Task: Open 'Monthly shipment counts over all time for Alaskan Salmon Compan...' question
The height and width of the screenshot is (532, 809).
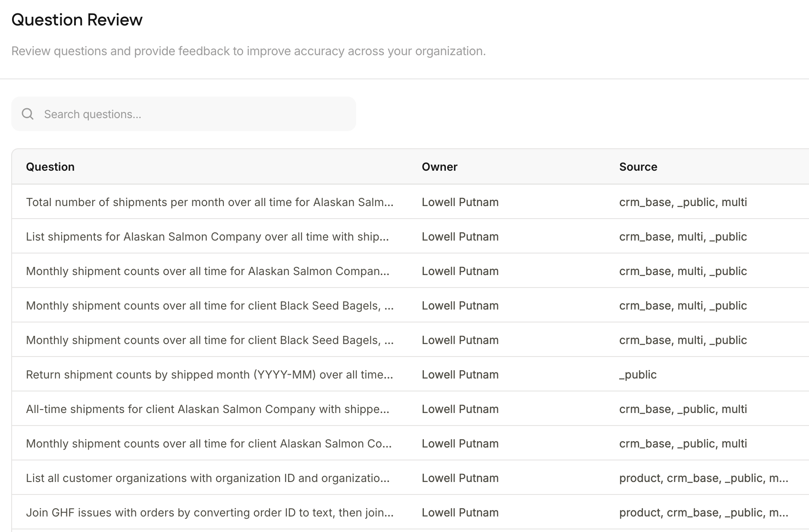Action: point(208,271)
